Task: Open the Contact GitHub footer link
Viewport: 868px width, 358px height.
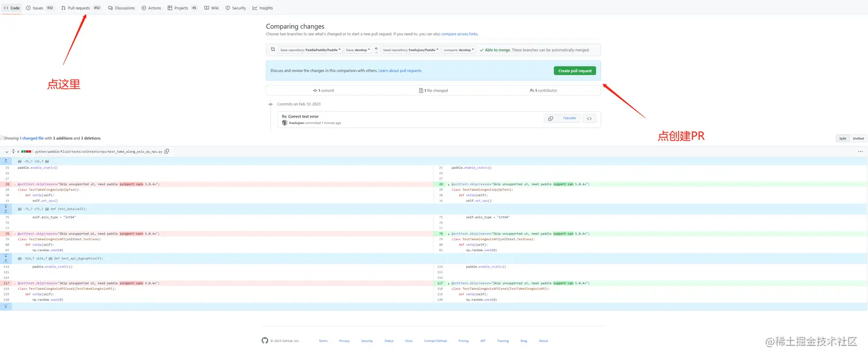Action: 435,341
